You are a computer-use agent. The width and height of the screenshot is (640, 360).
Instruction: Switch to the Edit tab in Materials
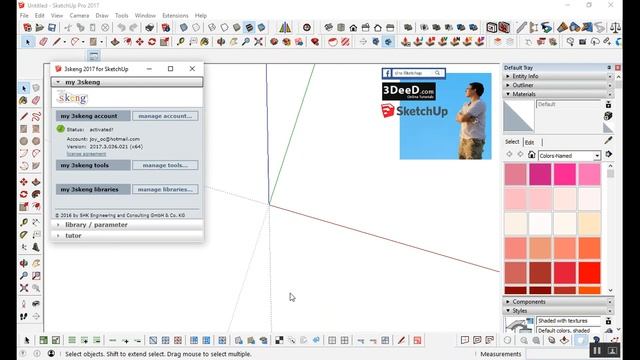(529, 142)
